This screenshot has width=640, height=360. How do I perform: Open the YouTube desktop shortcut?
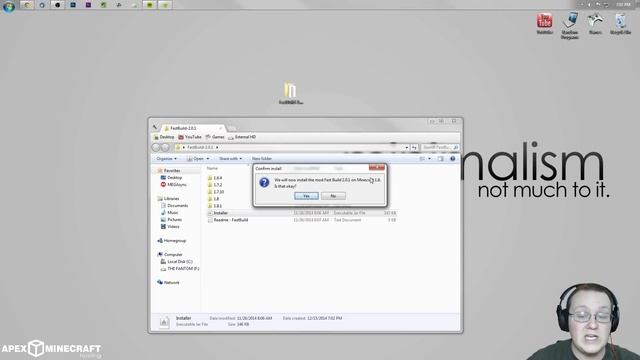pyautogui.click(x=544, y=23)
